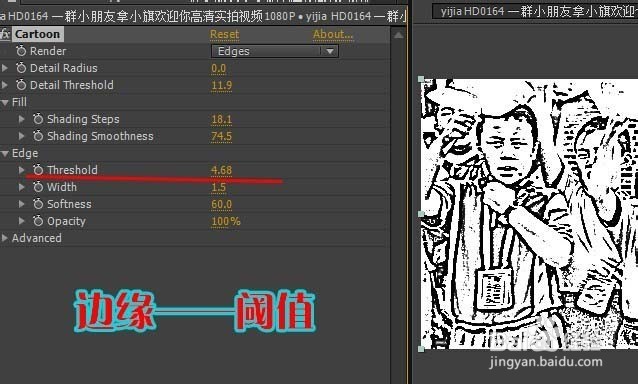Expand the Detail Threshold property
638x384 pixels.
point(5,85)
